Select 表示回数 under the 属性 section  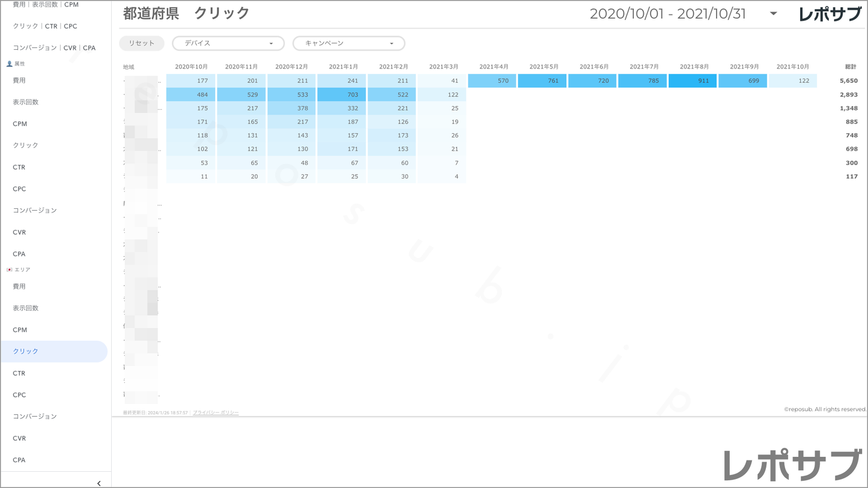(x=26, y=102)
